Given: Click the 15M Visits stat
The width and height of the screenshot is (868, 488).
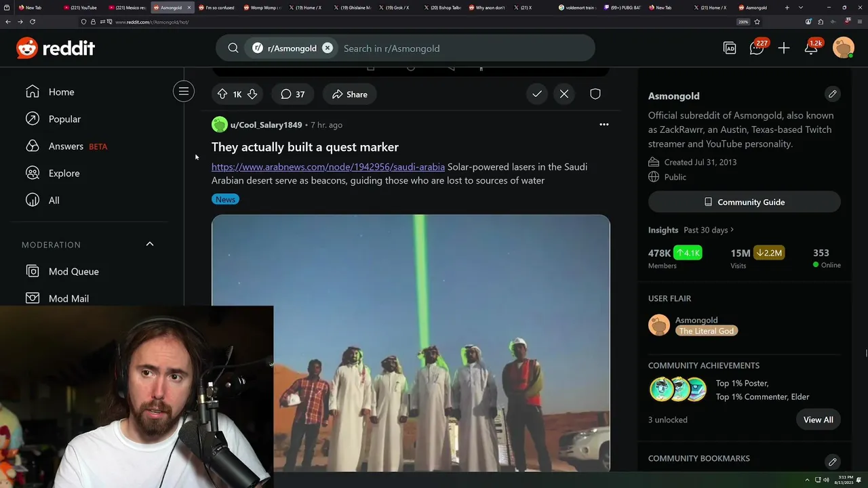Looking at the screenshot, I should click(x=757, y=258).
